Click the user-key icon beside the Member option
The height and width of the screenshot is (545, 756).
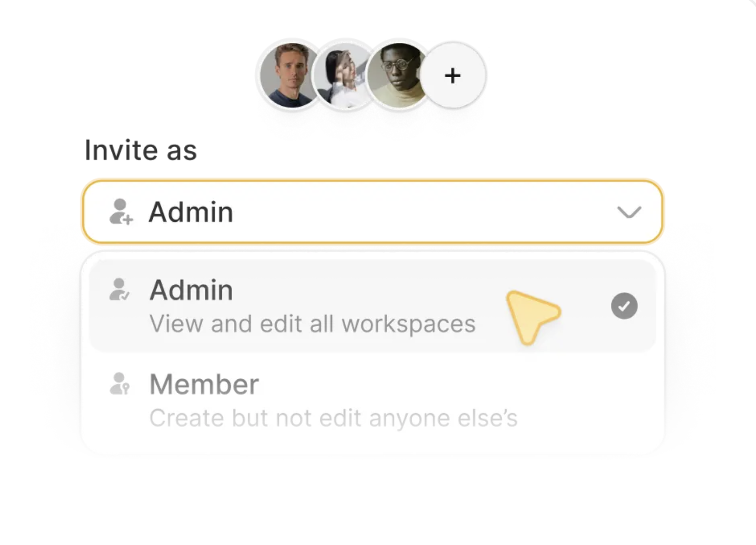[120, 383]
